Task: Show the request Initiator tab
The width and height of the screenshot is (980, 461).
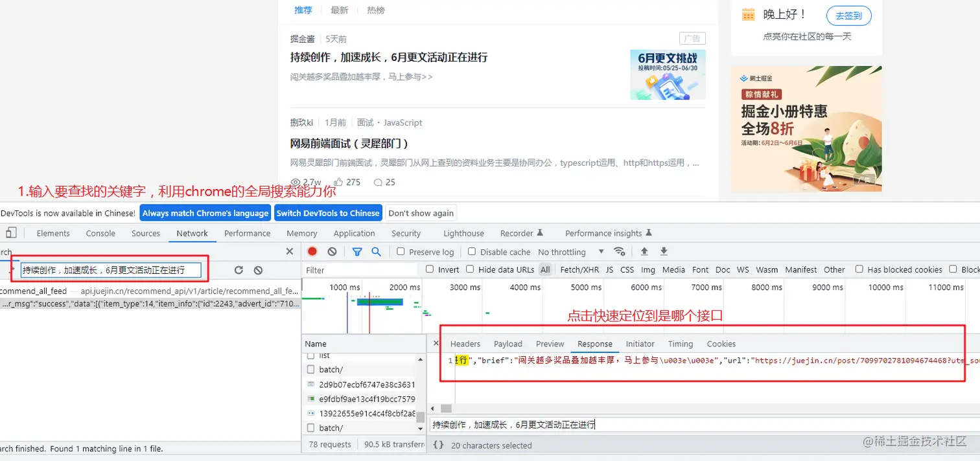Action: 640,344
